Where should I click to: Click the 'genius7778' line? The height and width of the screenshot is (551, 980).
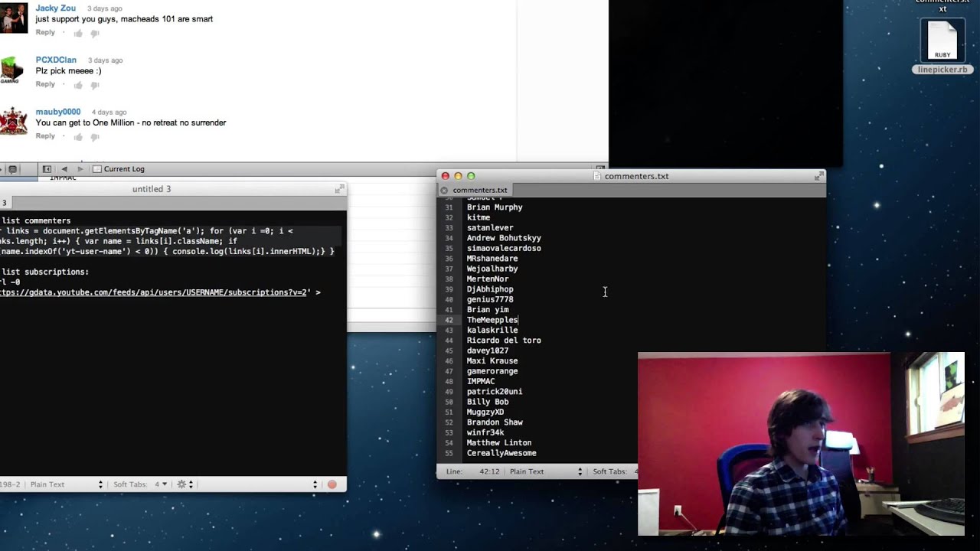pyautogui.click(x=490, y=299)
